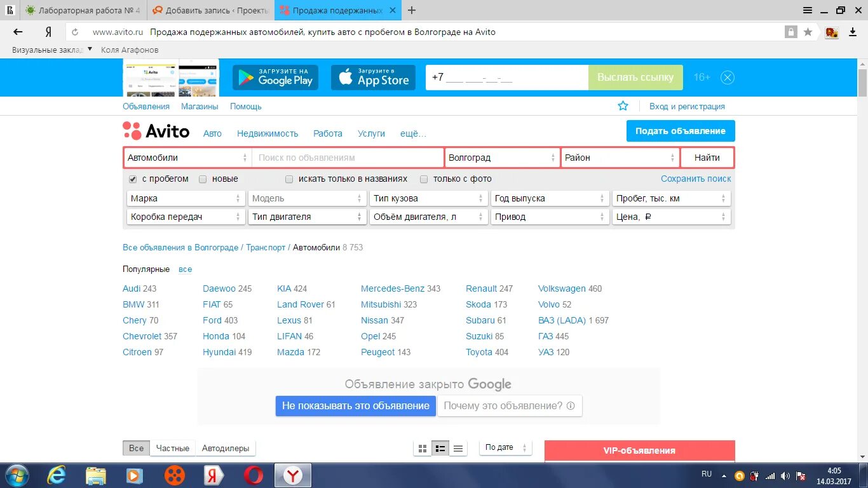Reload the page with refresh icon
The image size is (868, 488).
tap(75, 32)
